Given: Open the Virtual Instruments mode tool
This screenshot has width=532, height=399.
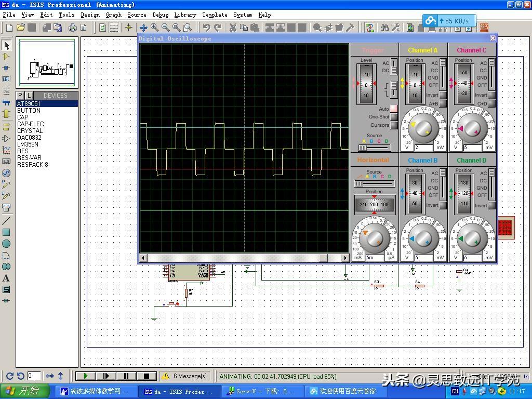Looking at the screenshot, I should click(6, 207).
